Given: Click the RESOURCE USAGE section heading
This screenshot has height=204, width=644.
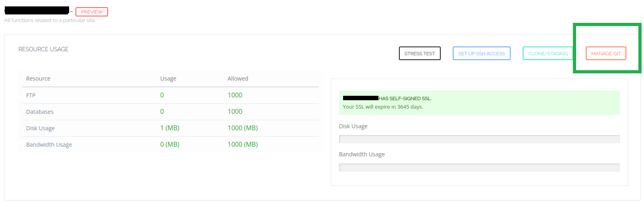Looking at the screenshot, I should (43, 49).
